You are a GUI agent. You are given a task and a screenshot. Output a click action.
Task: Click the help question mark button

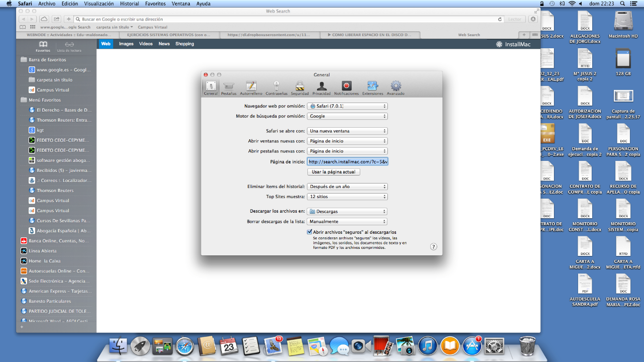pos(434,247)
